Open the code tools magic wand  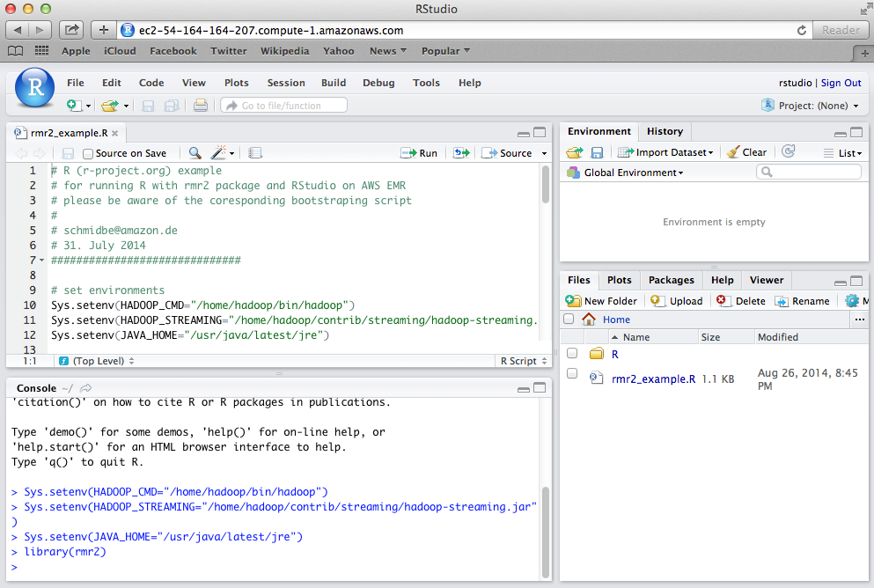coord(218,153)
